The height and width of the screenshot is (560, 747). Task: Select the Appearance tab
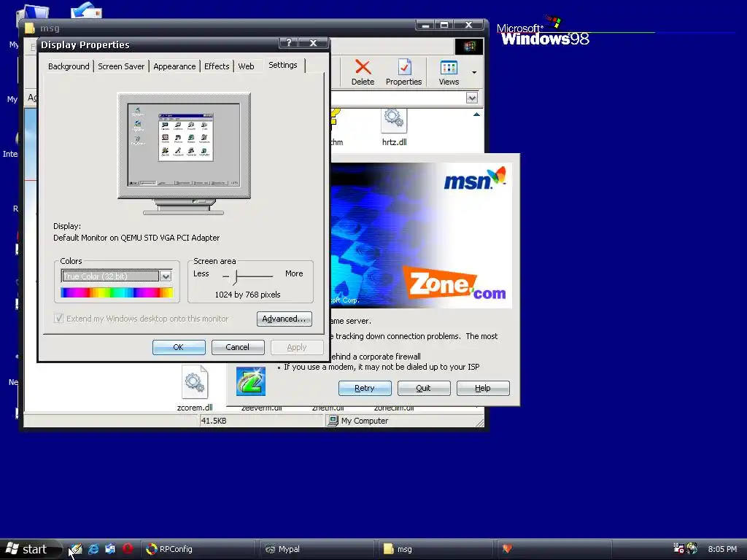(174, 66)
